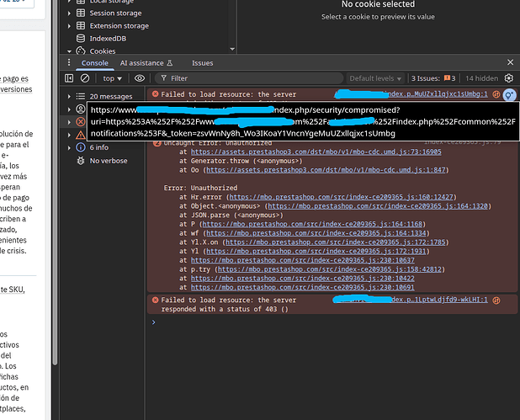Select IndexedDB in storage tree

(x=108, y=39)
